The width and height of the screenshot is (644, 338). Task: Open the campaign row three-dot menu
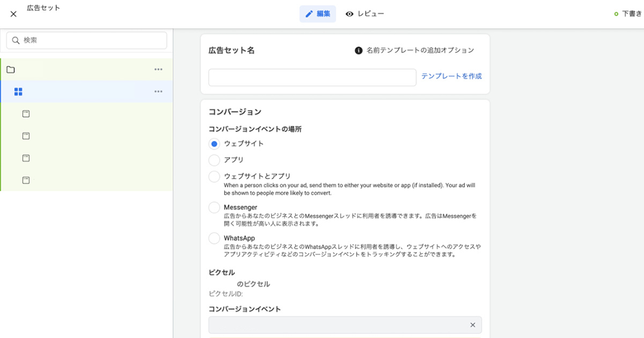(158, 70)
